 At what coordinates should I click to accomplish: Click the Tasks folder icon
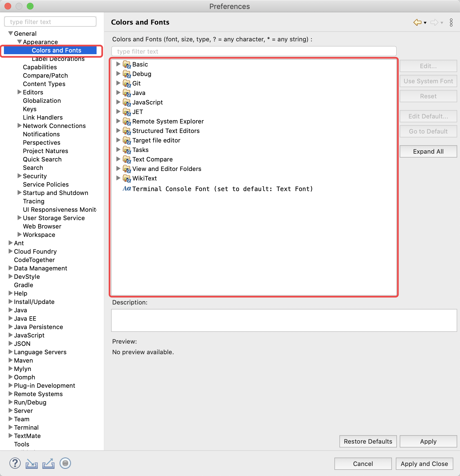127,150
